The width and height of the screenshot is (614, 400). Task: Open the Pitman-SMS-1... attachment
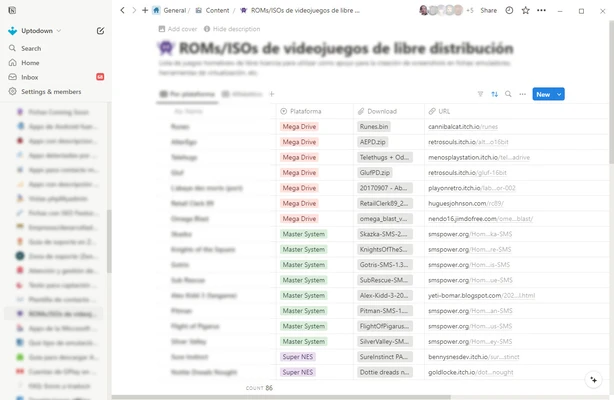(x=384, y=311)
